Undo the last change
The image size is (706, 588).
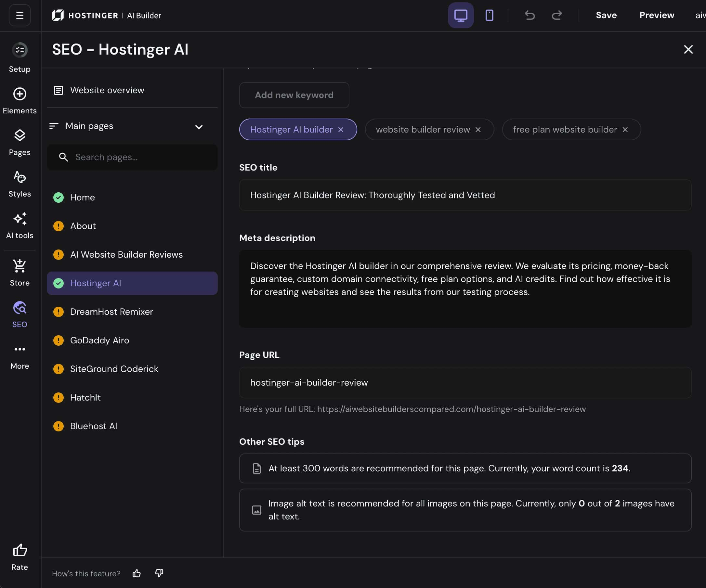click(x=529, y=16)
